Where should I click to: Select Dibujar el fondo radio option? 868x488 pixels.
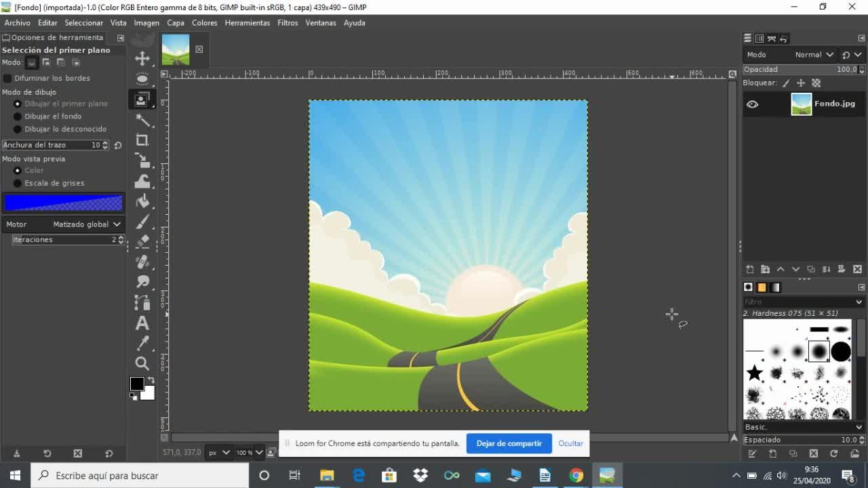click(18, 116)
